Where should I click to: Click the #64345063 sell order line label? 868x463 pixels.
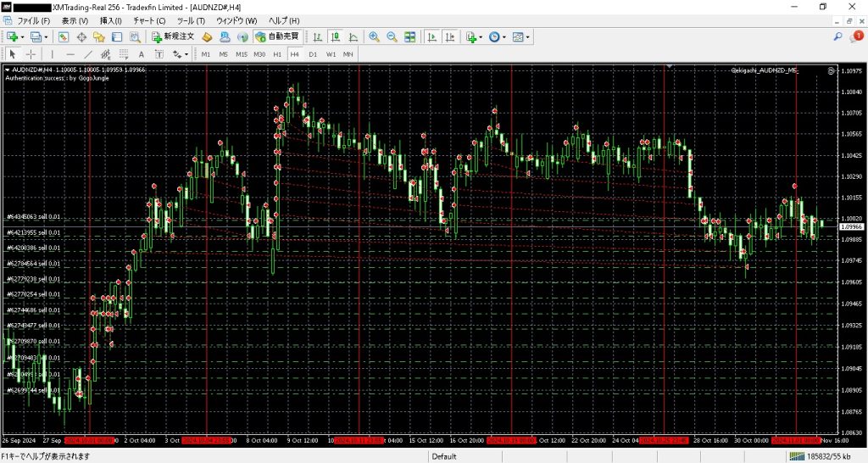(34, 217)
